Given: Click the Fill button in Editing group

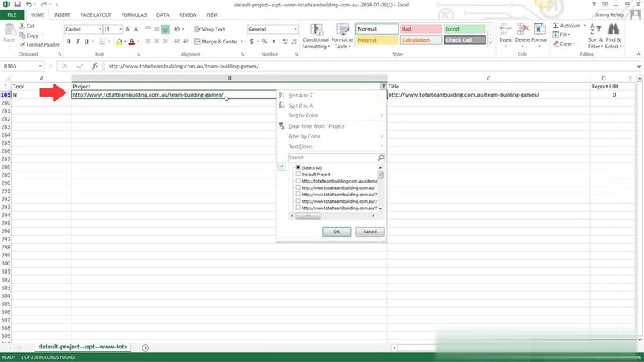Looking at the screenshot, I should pos(562,35).
